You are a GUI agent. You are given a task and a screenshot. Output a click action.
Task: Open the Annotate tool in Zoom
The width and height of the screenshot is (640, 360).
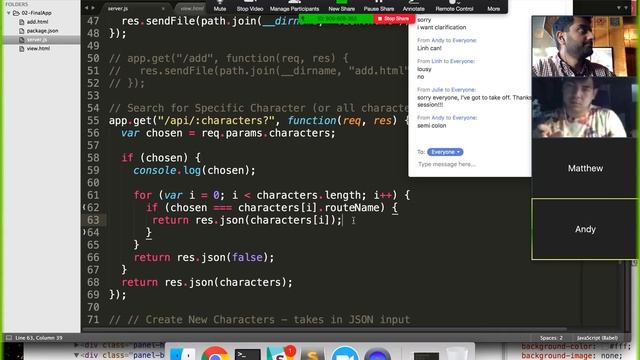click(413, 6)
